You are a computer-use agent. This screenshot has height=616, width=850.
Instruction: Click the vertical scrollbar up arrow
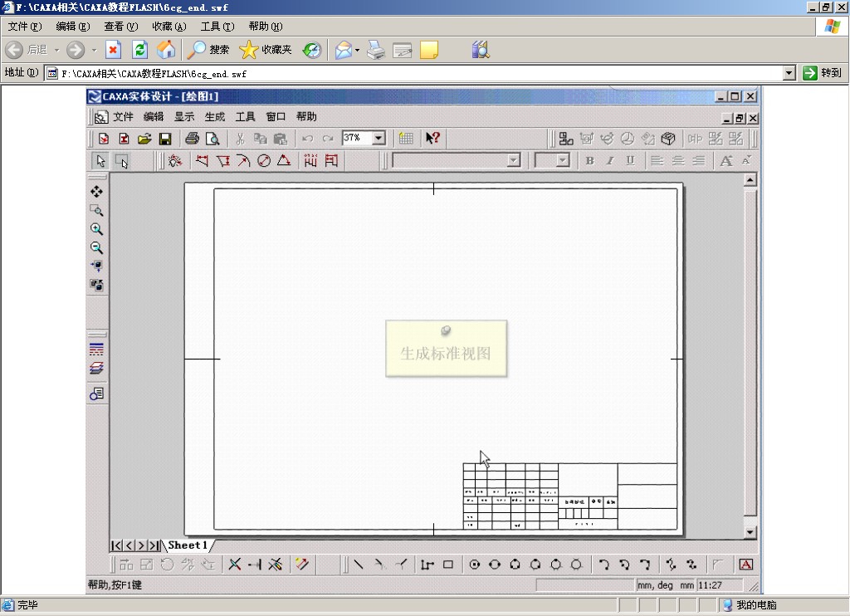[x=750, y=180]
